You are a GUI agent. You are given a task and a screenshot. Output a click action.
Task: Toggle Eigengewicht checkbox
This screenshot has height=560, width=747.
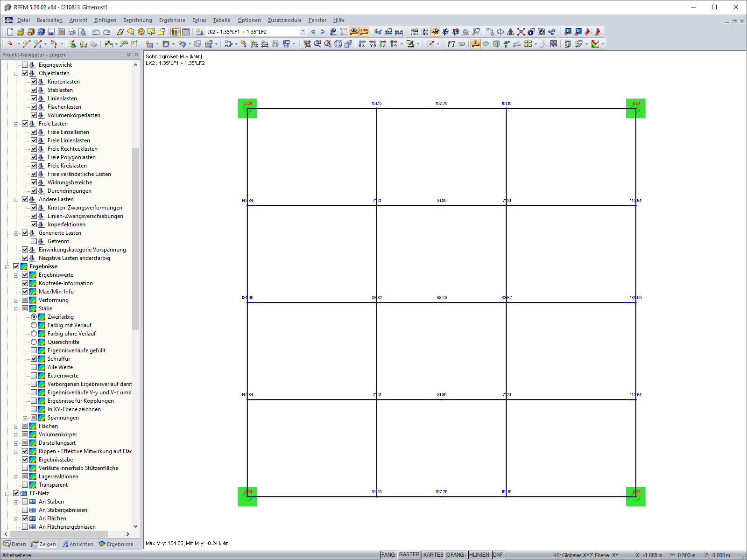click(x=25, y=65)
